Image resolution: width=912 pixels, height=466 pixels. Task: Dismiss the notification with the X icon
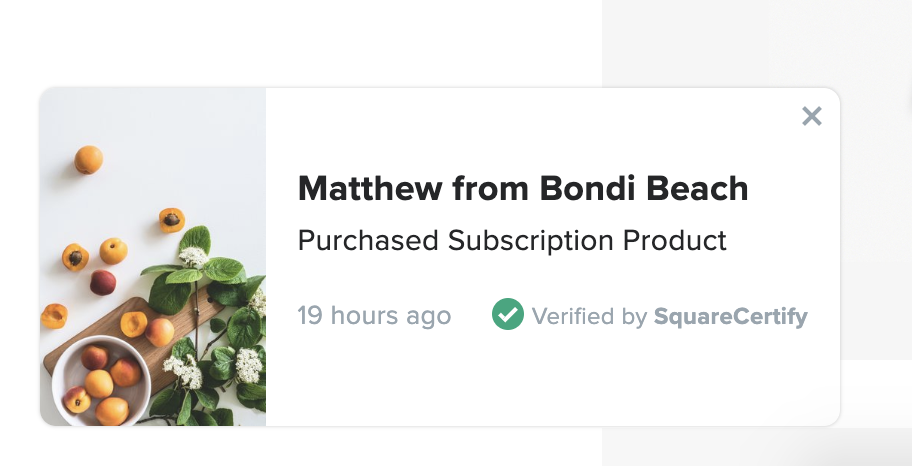point(812,116)
